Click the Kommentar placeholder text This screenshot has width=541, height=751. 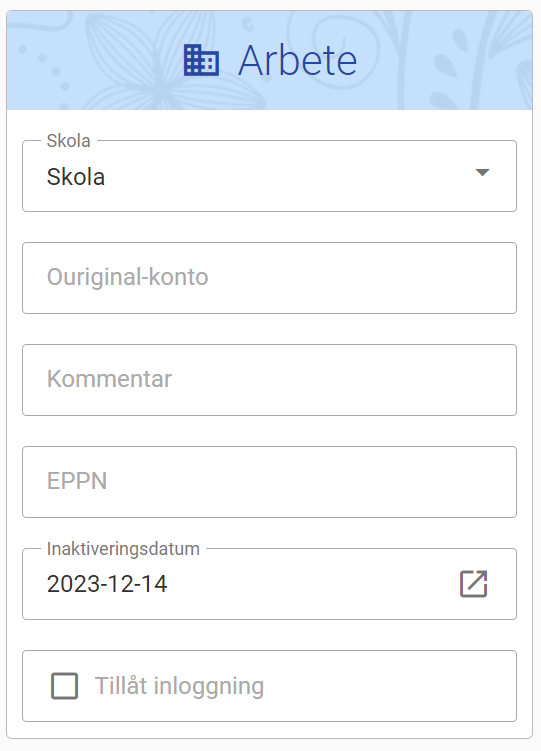(109, 379)
